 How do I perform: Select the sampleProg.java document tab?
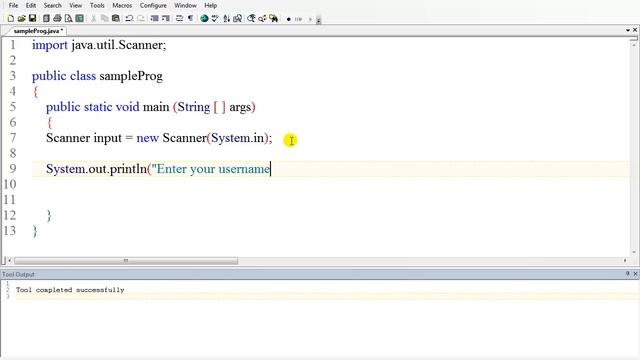[38, 31]
